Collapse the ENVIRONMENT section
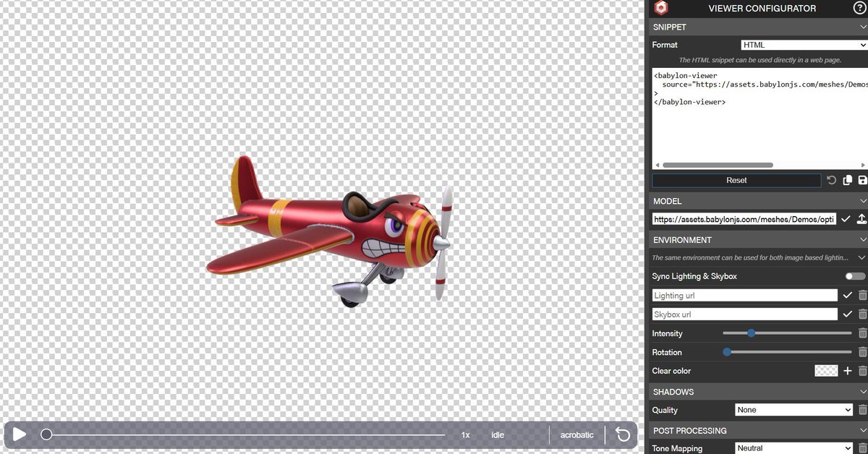 (x=862, y=239)
